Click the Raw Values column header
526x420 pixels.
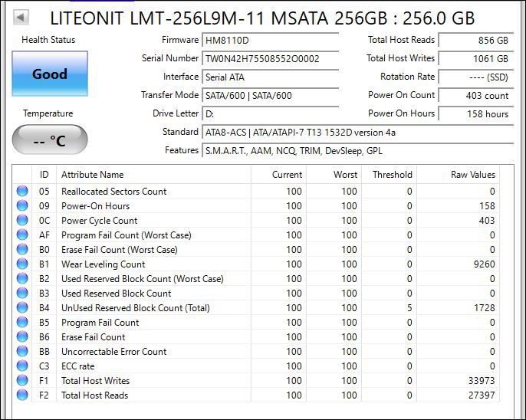[x=458, y=174]
